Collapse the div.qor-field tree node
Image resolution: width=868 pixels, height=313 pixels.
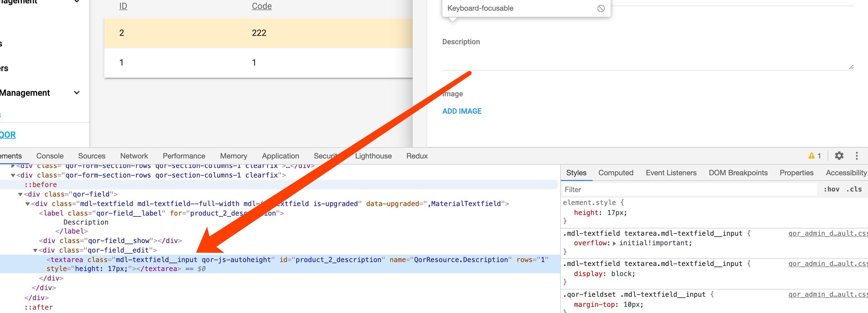20,194
